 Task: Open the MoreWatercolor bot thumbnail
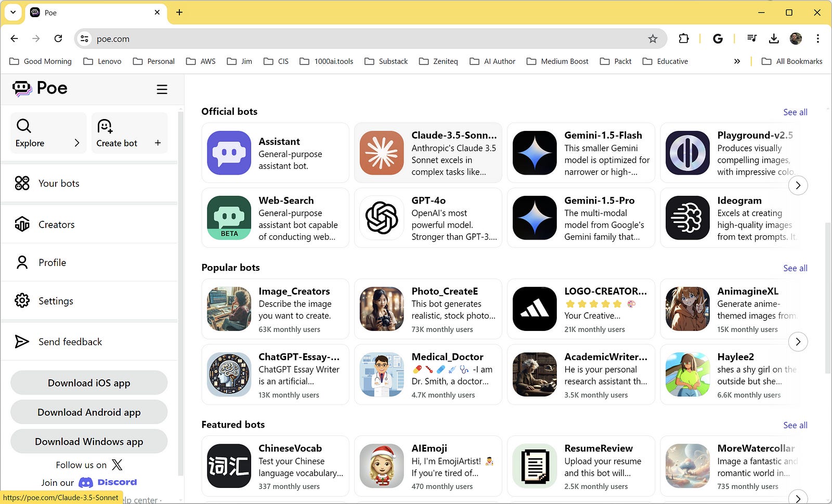click(x=687, y=466)
